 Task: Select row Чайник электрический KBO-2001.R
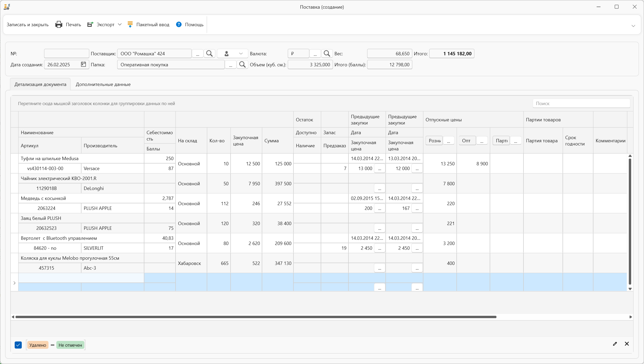click(81, 178)
